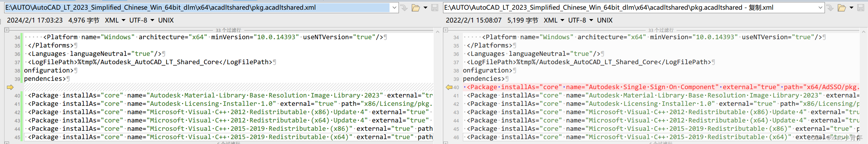868x144 pixels.
Task: Open the left pane XML file format dropdown
Action: 115,20
